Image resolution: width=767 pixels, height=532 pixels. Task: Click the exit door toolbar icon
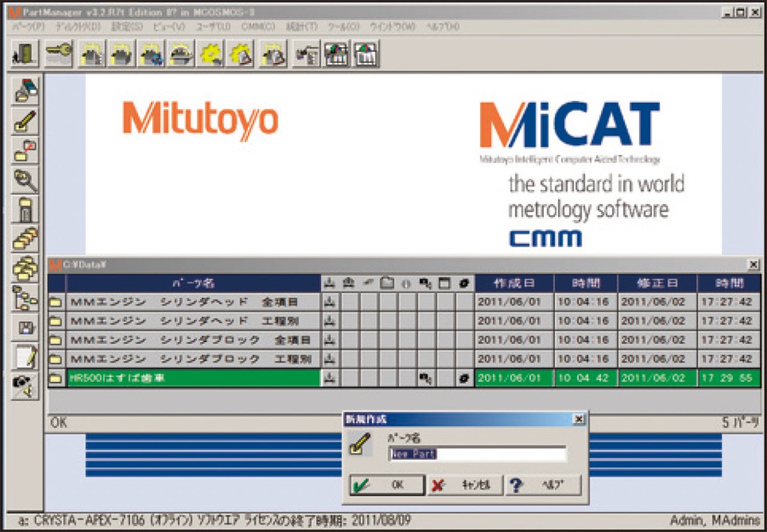point(25,54)
